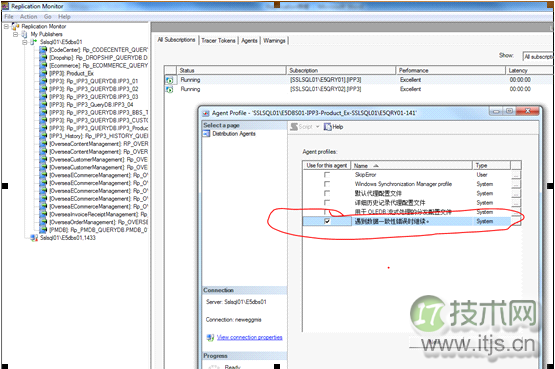Screen dimensions: 555x369
Task: Click the IPP3_History publication icon
Action: tap(43, 136)
